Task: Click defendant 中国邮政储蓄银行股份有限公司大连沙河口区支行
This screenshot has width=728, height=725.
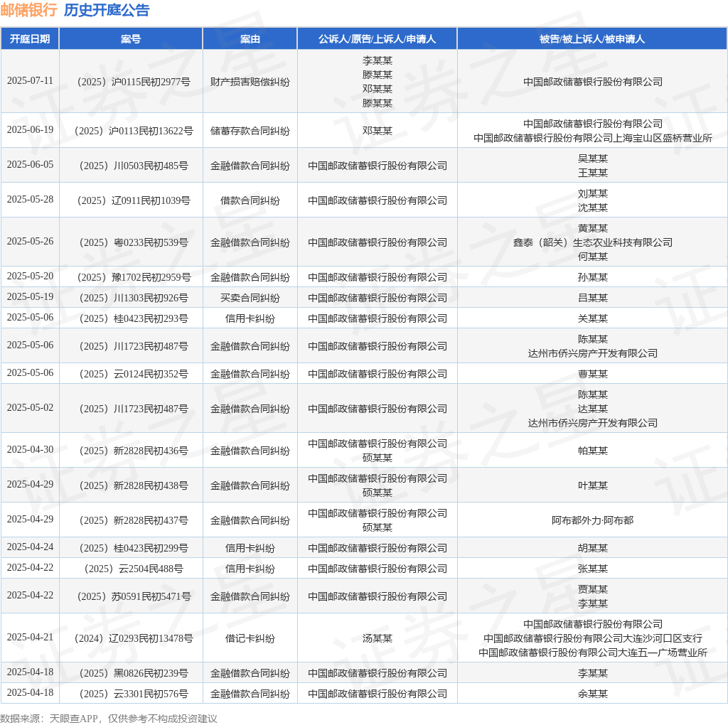Action: pos(592,638)
